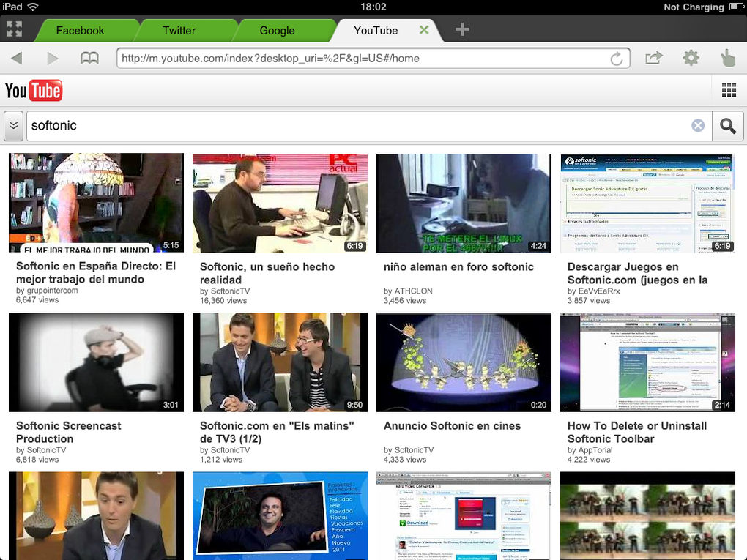
Task: Tap SoftonicTV under sueño hecho realidad
Action: [x=230, y=291]
